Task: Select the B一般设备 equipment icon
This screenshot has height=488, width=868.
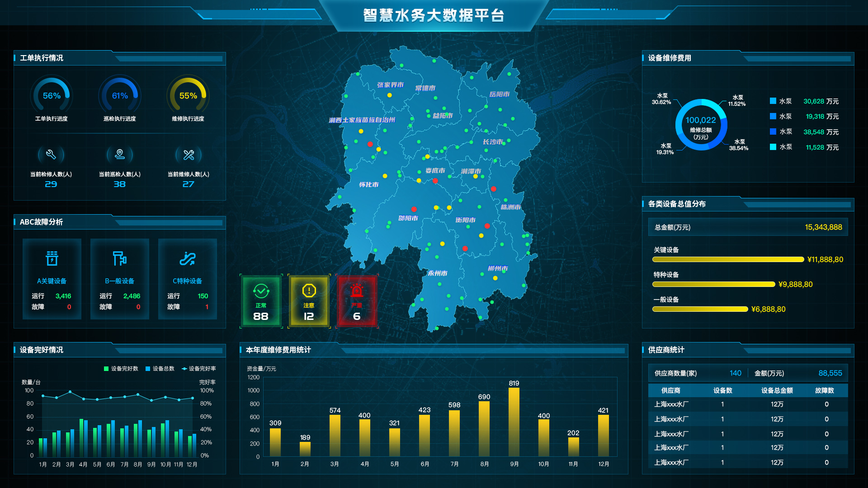Action: point(120,258)
